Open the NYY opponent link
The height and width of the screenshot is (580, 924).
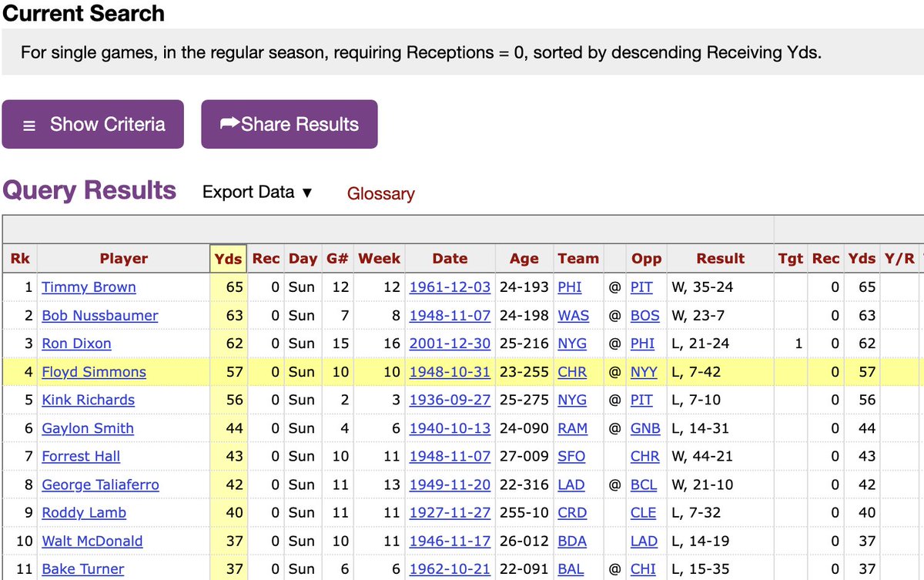[x=644, y=372]
